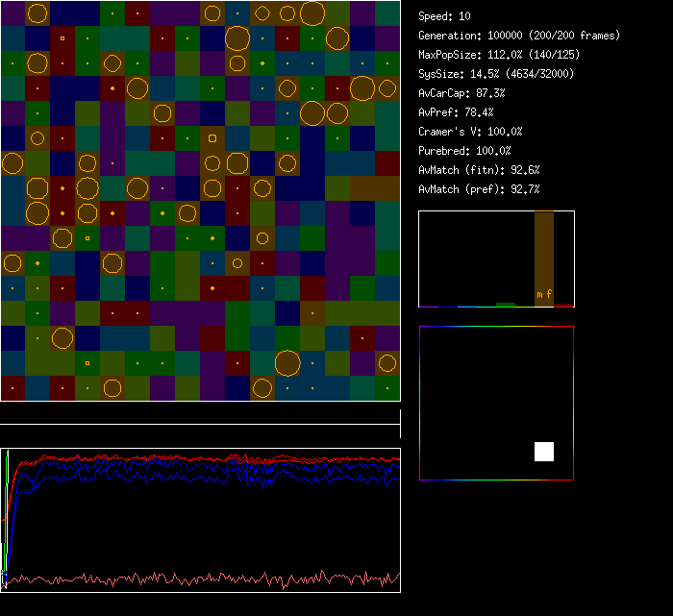Click the Speed: 10 readout
Image resolution: width=673 pixels, height=616 pixels.
(445, 16)
